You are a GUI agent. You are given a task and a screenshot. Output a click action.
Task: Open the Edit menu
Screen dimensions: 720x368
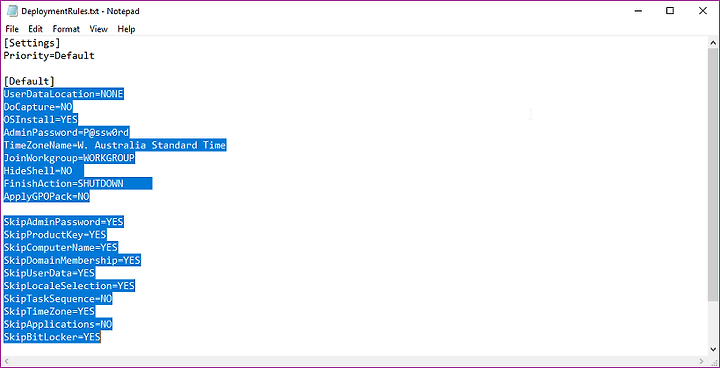[x=35, y=29]
